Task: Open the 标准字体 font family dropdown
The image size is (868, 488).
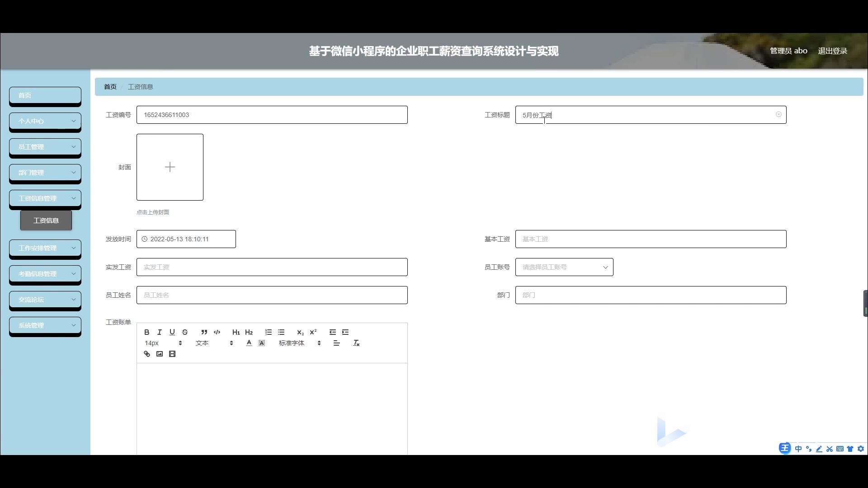Action: pyautogui.click(x=300, y=343)
